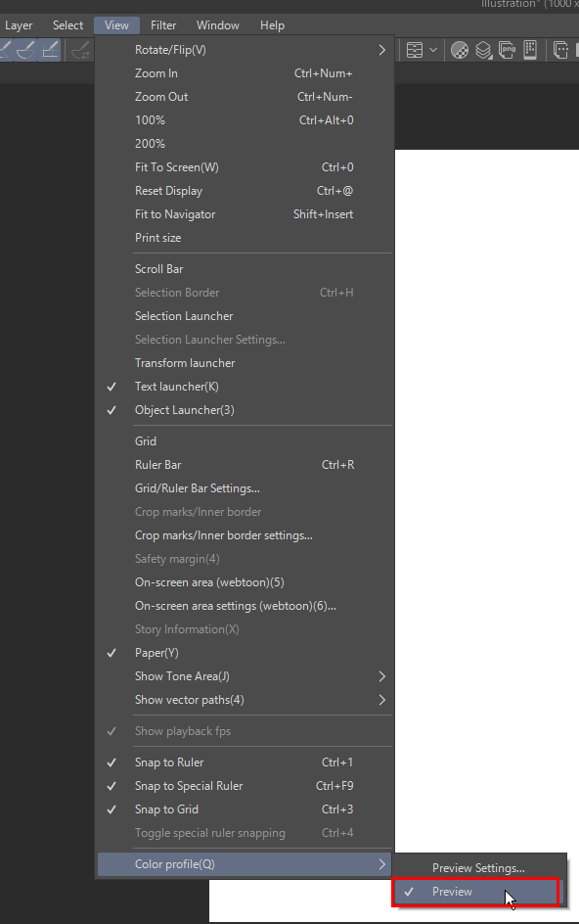Set view zoom to 100%
This screenshot has width=579, height=924.
[245, 120]
